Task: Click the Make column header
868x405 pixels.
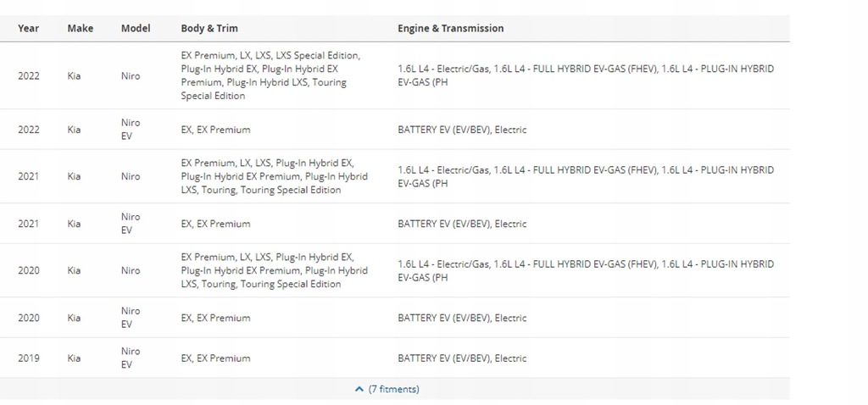Action: coord(81,28)
